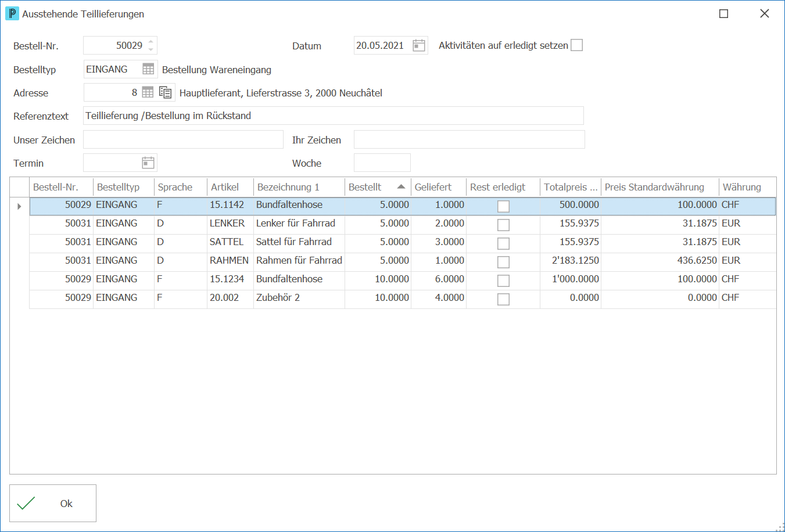Click the Referenztext input field
Image resolution: width=785 pixels, height=532 pixels.
(x=334, y=116)
